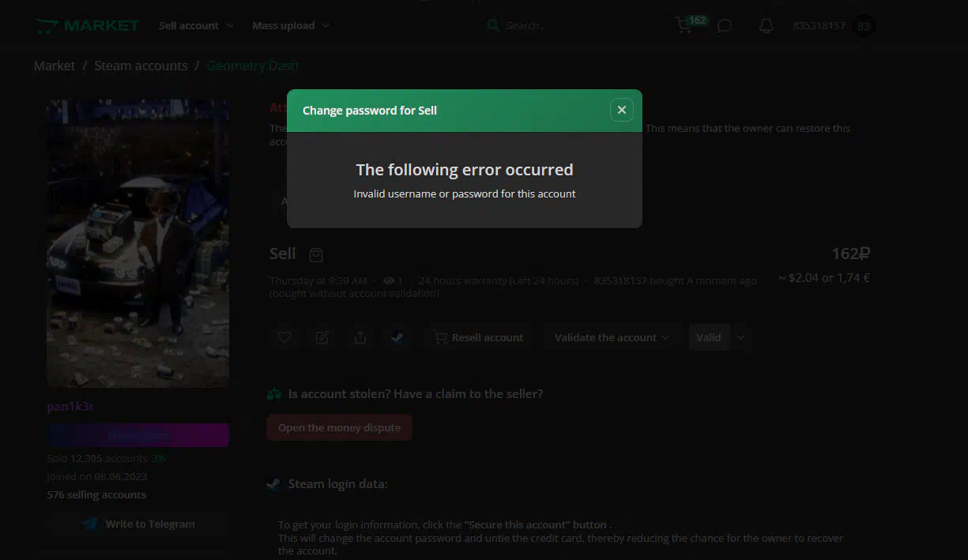Screen dimensions: 968x560
Task: Open the Validate the account dropdown
Action: (612, 337)
